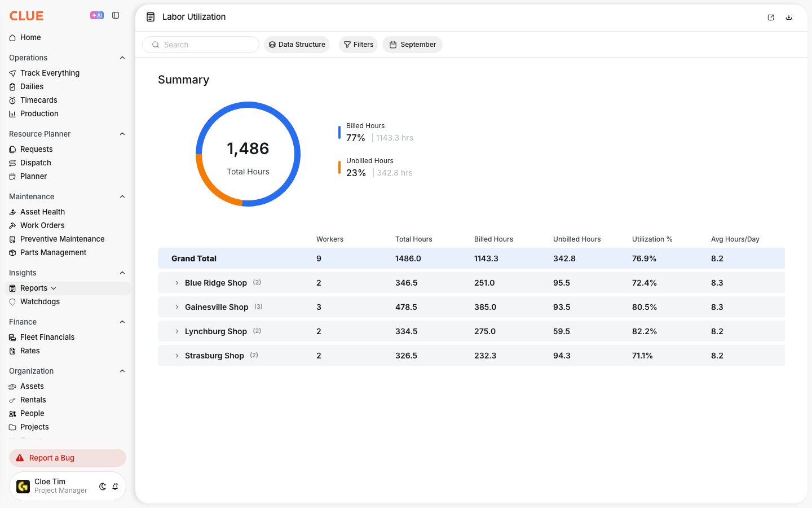Image resolution: width=812 pixels, height=508 pixels.
Task: Collapse the Maintenance section
Action: tap(122, 196)
